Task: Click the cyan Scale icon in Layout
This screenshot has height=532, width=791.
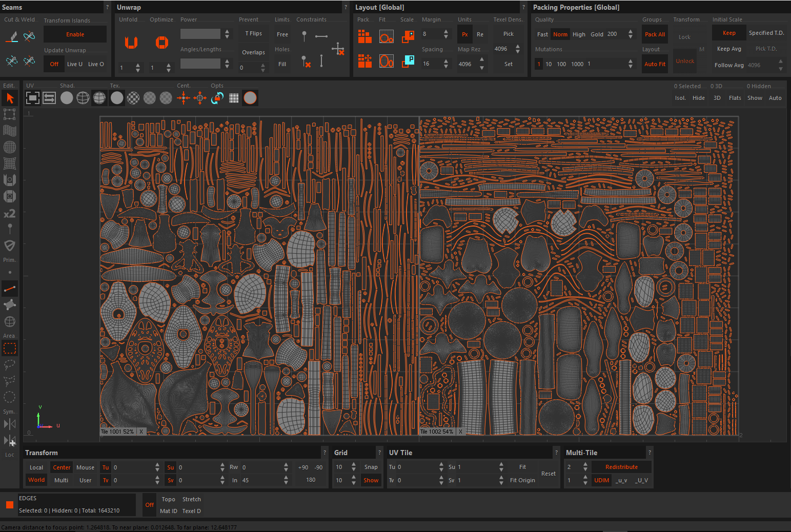Action: tap(408, 61)
